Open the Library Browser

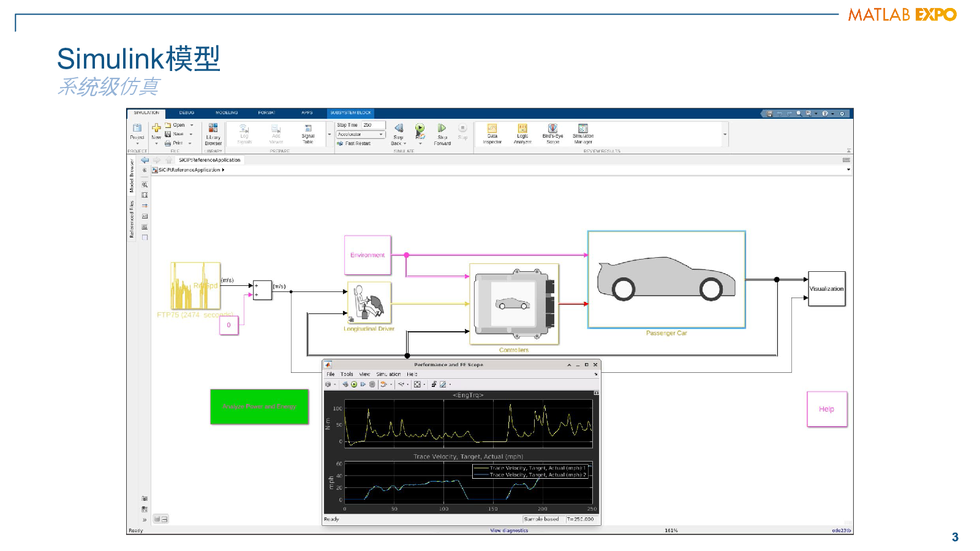coord(213,134)
